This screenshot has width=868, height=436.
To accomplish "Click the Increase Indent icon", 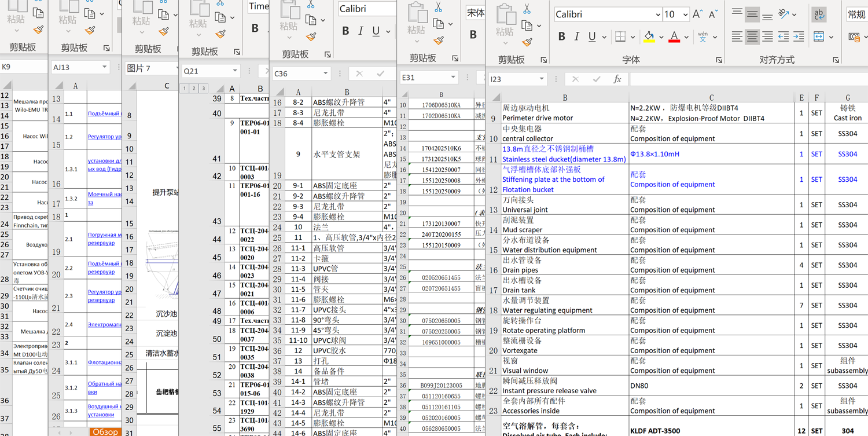I will pyautogui.click(x=799, y=37).
